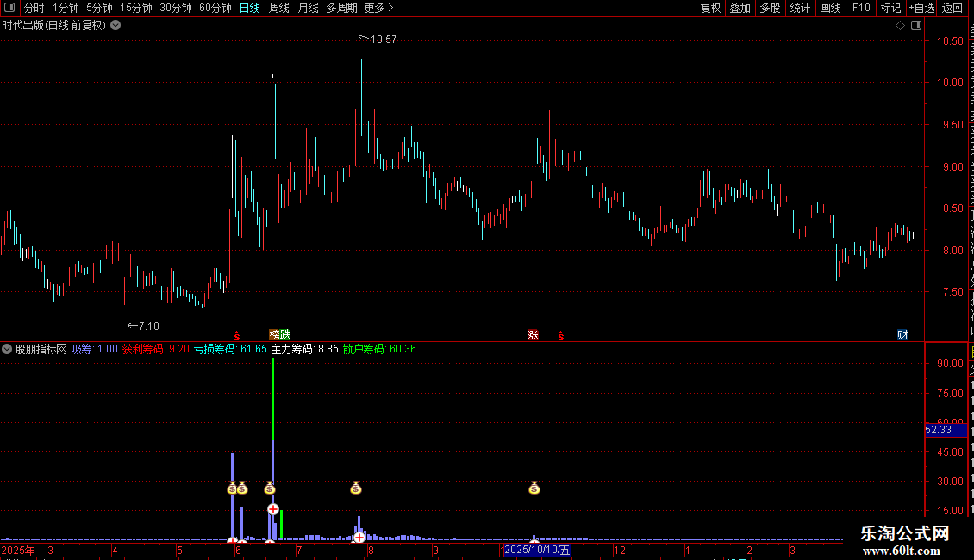Screen dimensions: 974x560
Task: Click the 榜跌 marker under the chart
Action: click(x=279, y=334)
